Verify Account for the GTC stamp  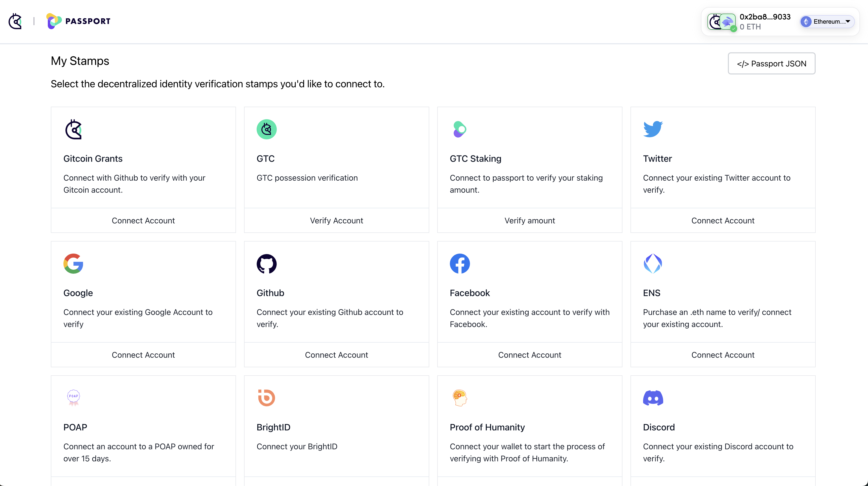(336, 221)
